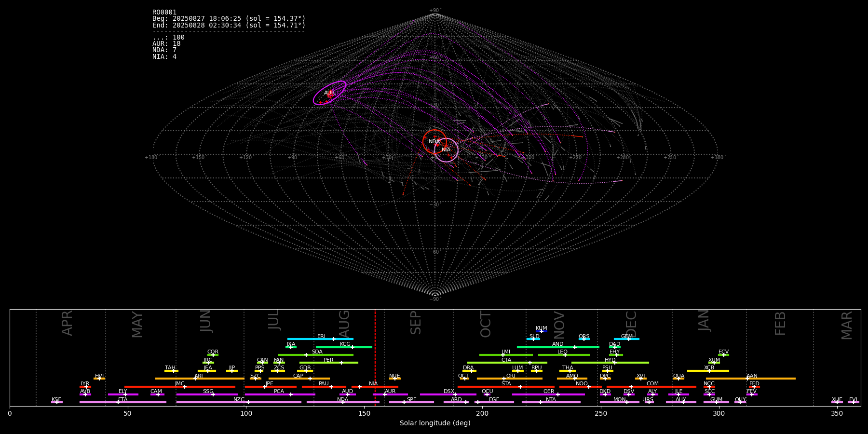Select the NTA shower bar in timeline

coord(551,402)
